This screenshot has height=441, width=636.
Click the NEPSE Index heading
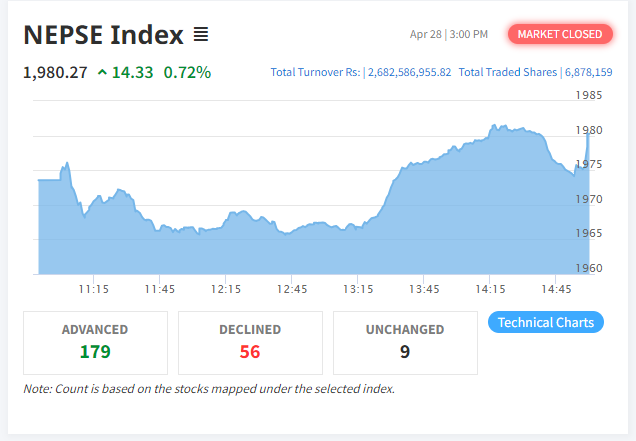103,35
